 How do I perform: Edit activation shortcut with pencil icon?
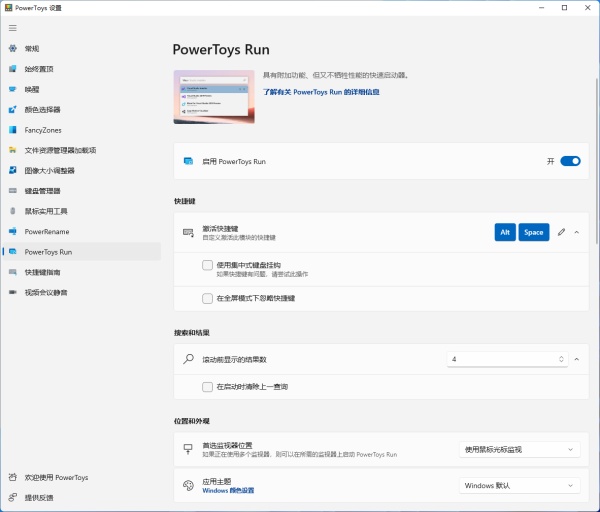561,232
